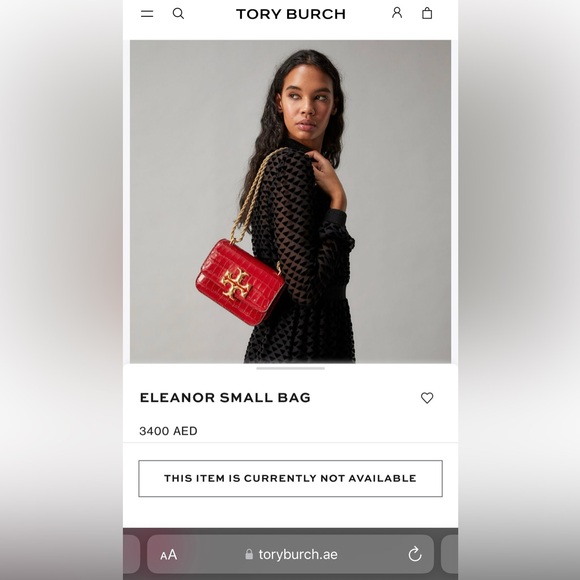Switch to the next browser tab on right
Screen dimensions: 580x580
449,554
